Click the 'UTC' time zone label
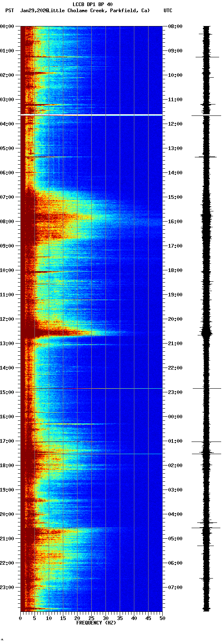 click(168, 11)
